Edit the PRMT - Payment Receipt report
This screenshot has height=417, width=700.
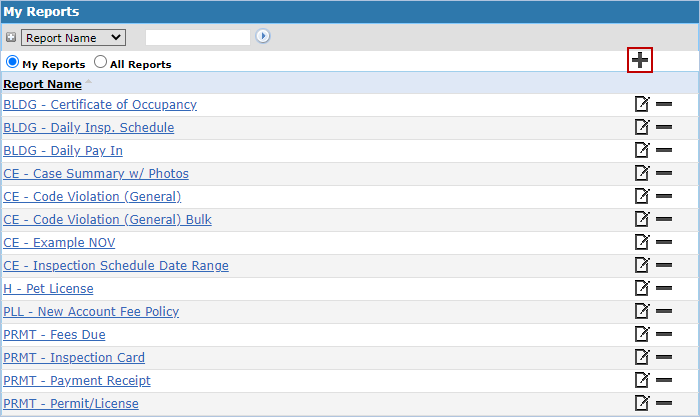[642, 380]
